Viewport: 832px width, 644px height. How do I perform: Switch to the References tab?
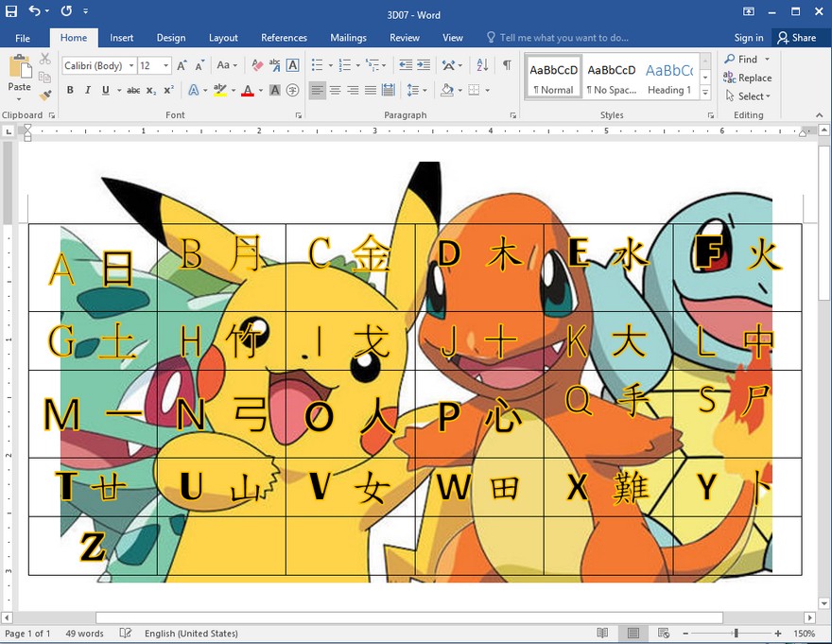click(284, 38)
